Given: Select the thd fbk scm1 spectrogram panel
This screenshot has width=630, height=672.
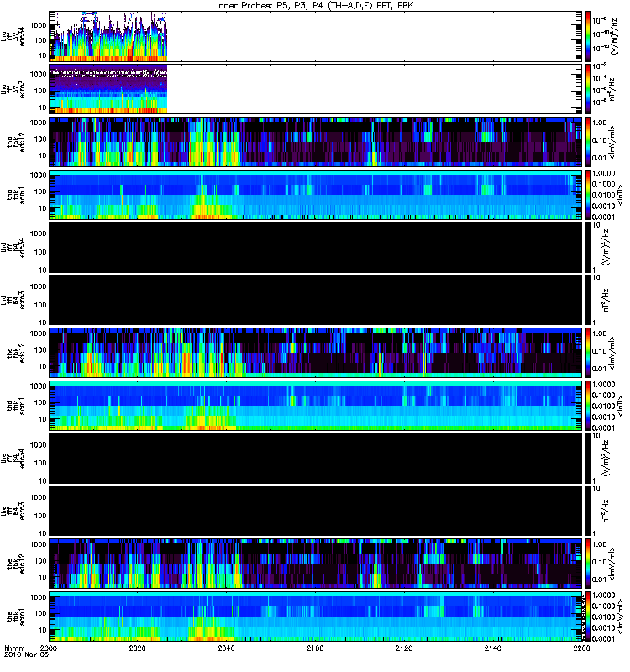Looking at the screenshot, I should [316, 406].
